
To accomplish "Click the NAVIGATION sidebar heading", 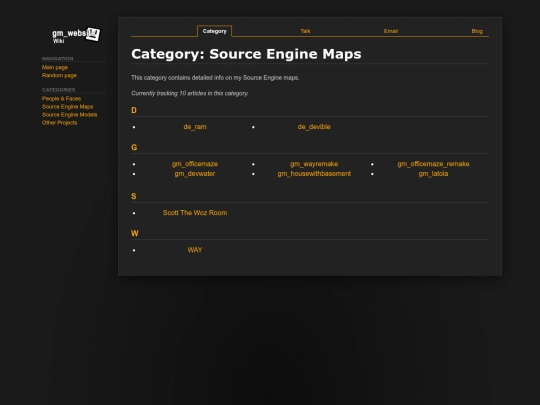I will (58, 59).
